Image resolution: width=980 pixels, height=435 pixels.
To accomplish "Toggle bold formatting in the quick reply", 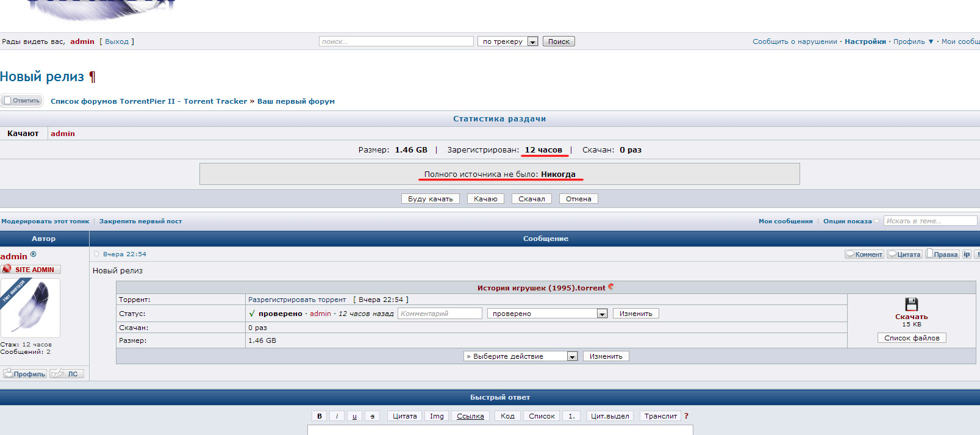I will [319, 416].
